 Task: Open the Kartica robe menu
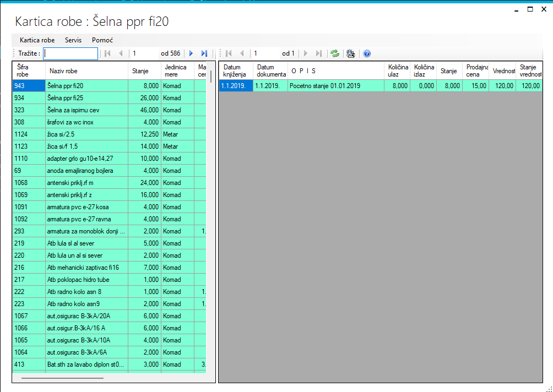tap(37, 40)
